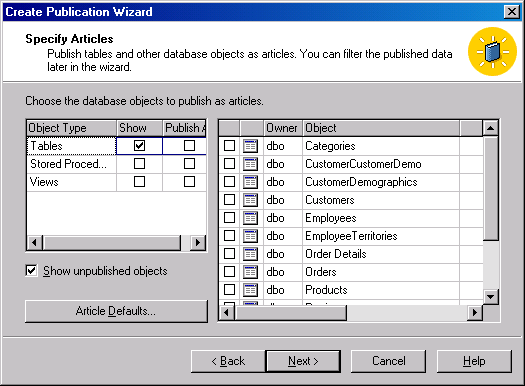Click the Object Type column header
The image size is (525, 386).
(71, 128)
